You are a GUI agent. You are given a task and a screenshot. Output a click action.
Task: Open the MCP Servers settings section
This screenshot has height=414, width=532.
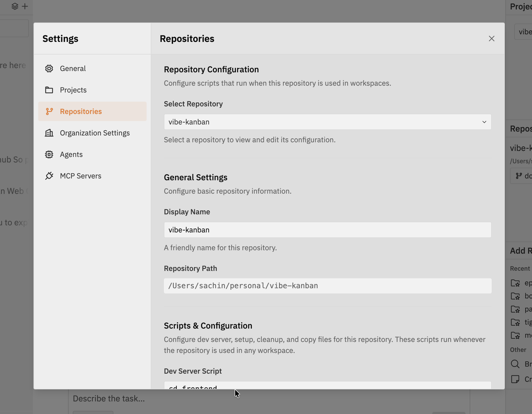(80, 176)
